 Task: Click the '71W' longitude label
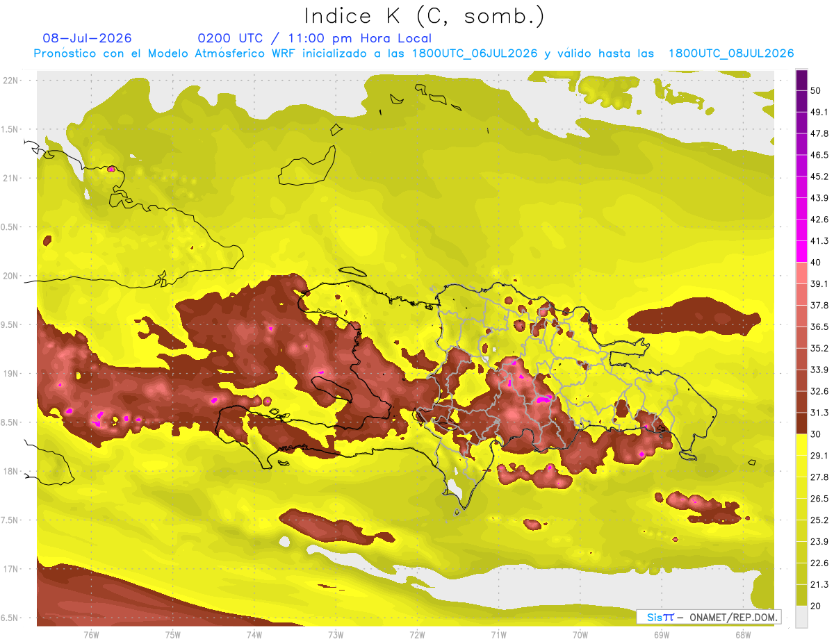(498, 635)
